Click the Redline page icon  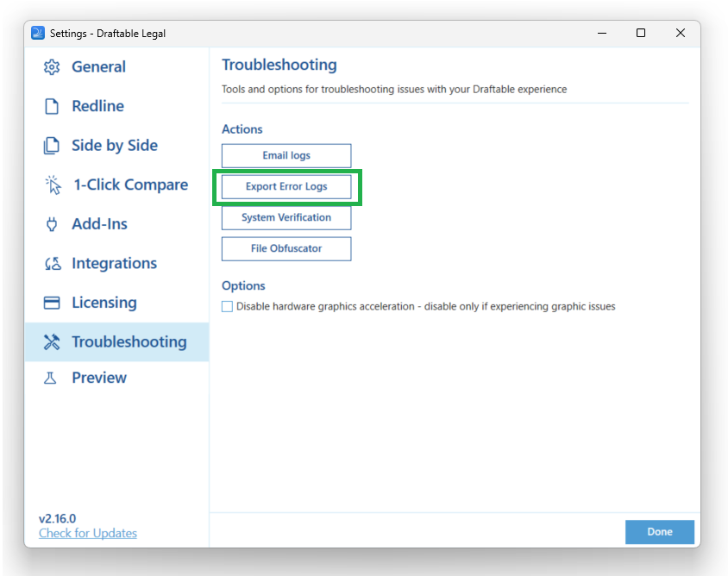tap(52, 106)
